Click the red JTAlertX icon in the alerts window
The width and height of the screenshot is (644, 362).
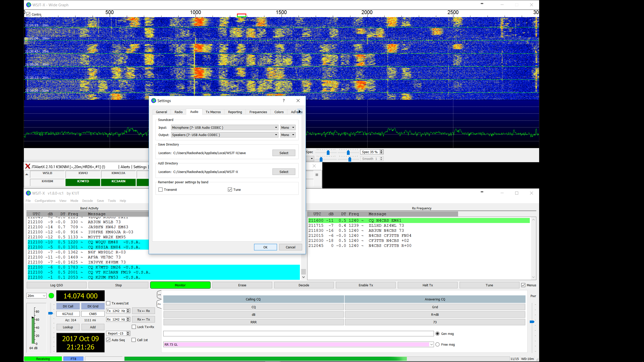tap(28, 166)
